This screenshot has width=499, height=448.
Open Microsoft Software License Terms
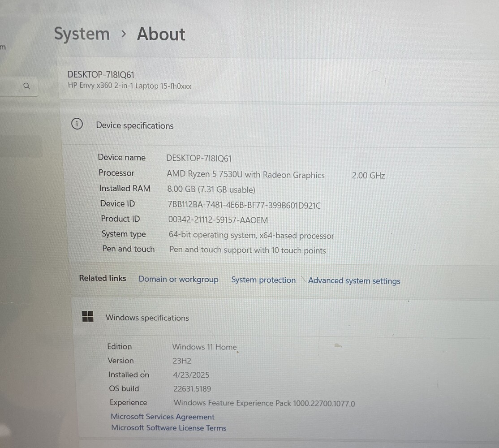169,428
